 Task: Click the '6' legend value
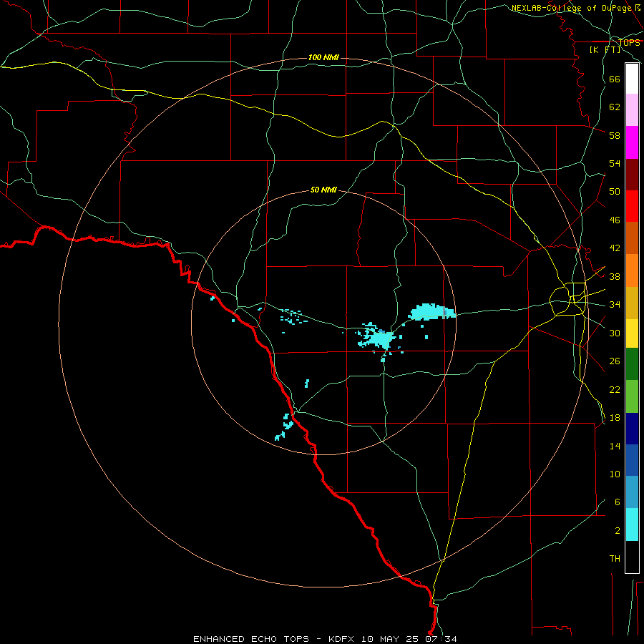coord(618,502)
